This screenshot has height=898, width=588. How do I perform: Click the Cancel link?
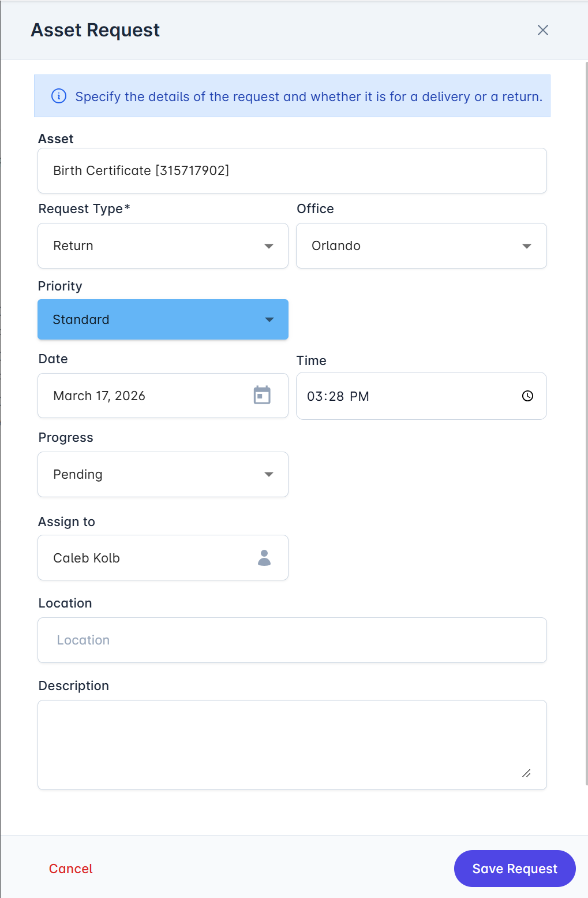tap(70, 869)
